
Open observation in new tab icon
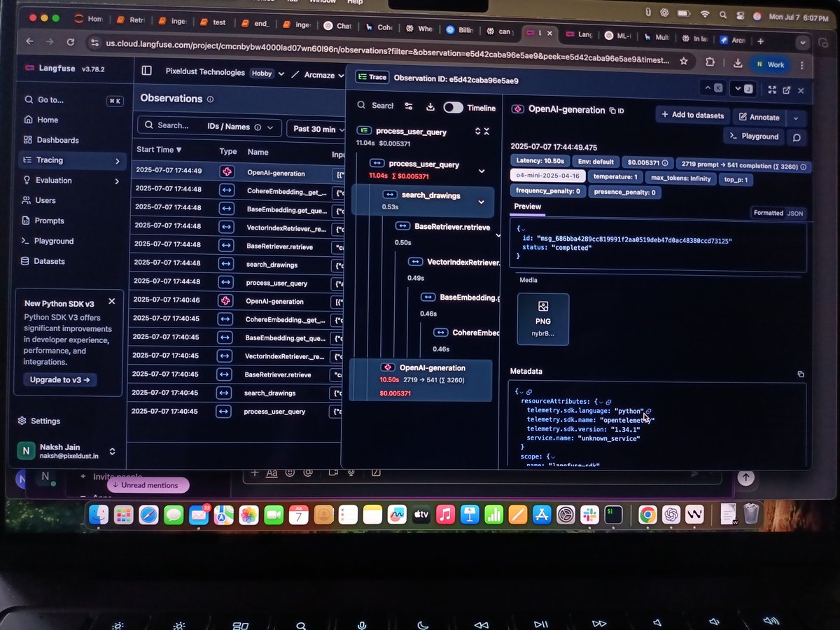click(787, 90)
